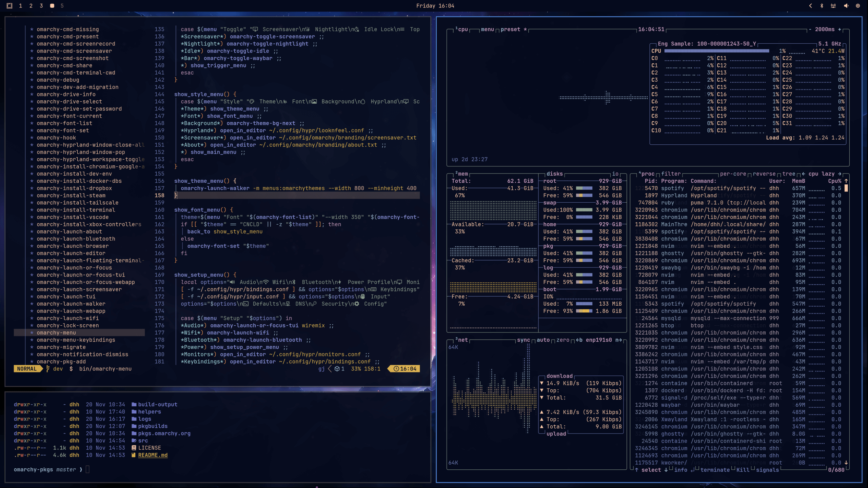Click the terminate control in proc footer

coord(715,470)
